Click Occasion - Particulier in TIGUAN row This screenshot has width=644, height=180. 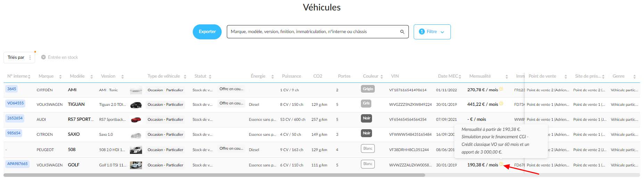[165, 104]
